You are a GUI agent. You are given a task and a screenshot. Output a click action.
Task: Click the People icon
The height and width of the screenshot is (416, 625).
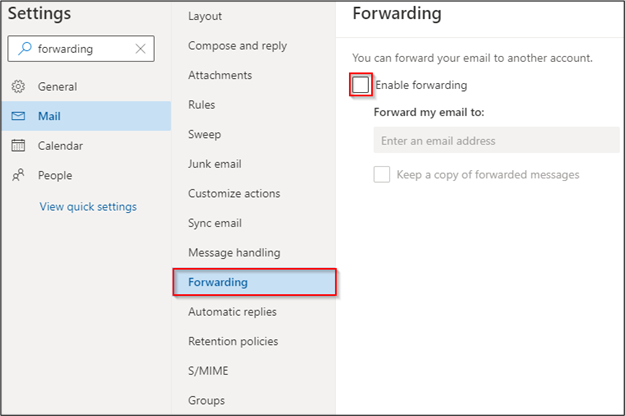coord(18,175)
